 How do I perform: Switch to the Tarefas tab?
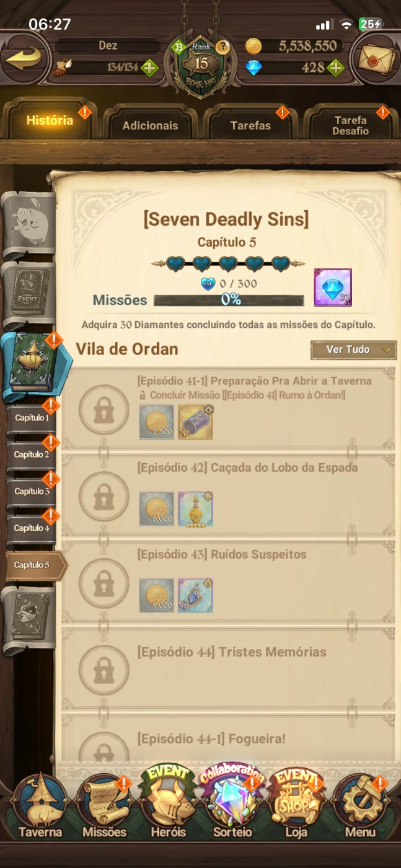point(250,125)
